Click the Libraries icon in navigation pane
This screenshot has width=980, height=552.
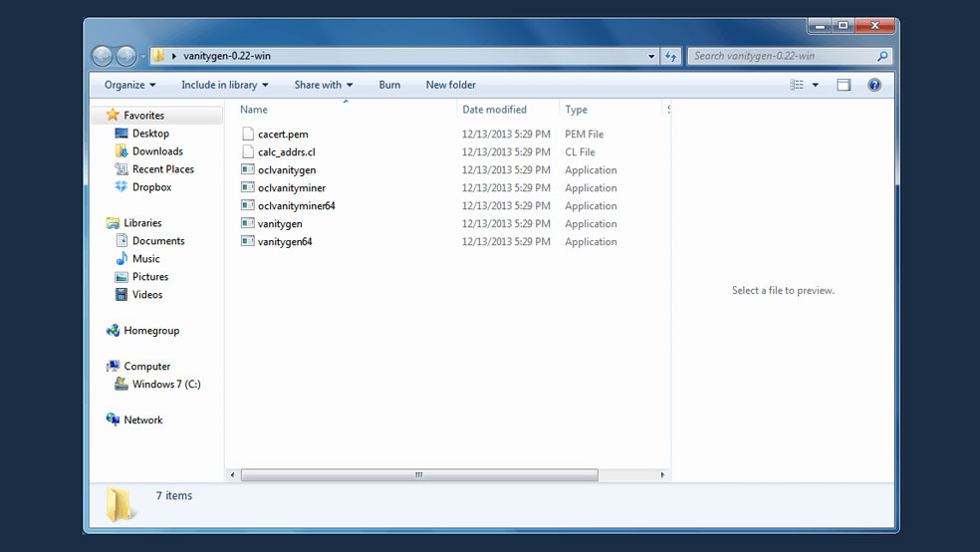point(113,222)
